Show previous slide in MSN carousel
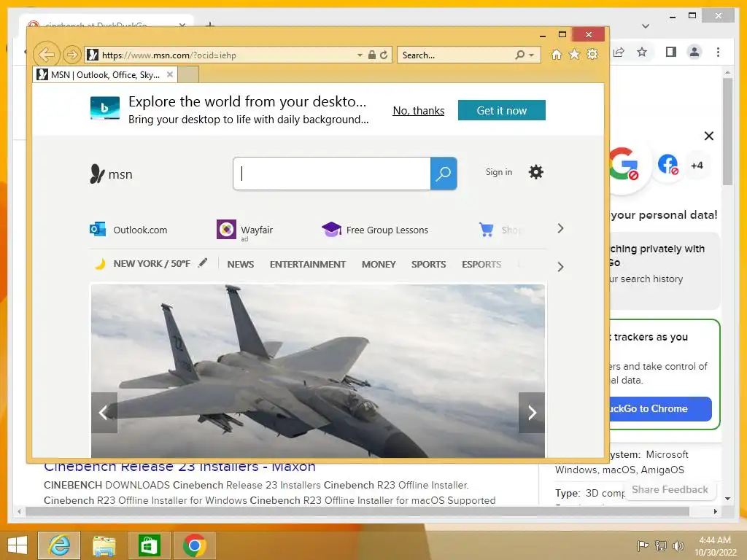The width and height of the screenshot is (747, 560). 104,413
